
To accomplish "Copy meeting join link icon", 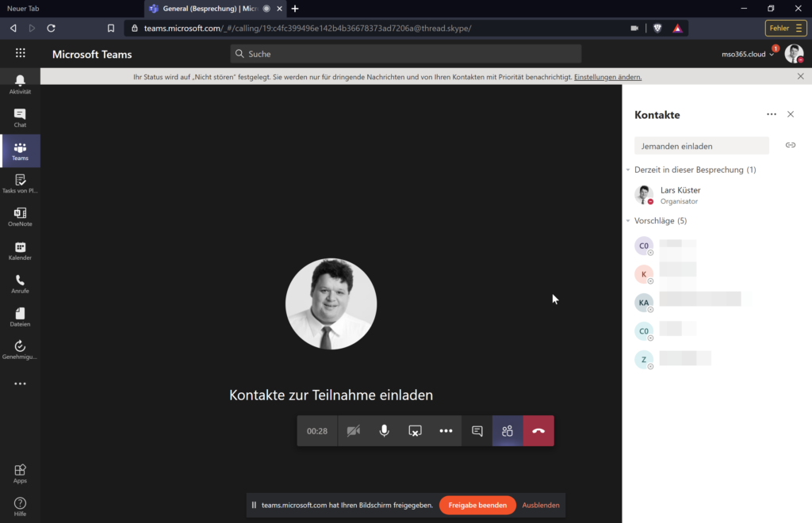I will click(791, 145).
